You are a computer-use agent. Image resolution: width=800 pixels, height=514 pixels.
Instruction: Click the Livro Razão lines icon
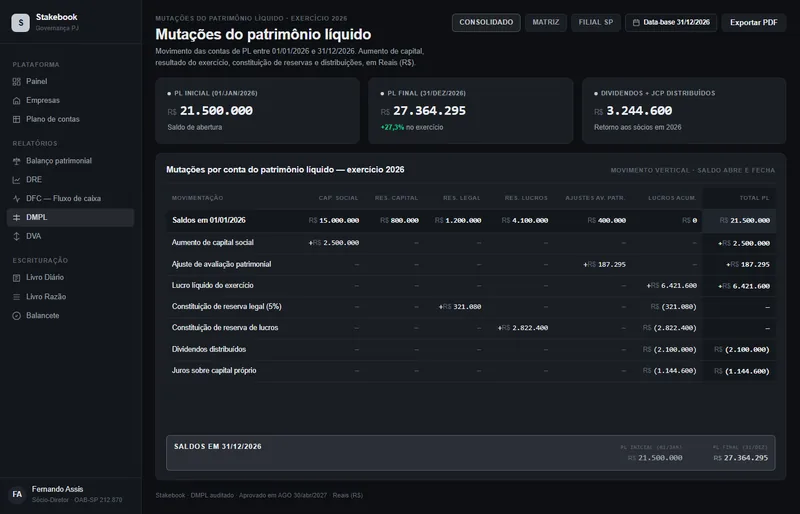[x=16, y=297]
